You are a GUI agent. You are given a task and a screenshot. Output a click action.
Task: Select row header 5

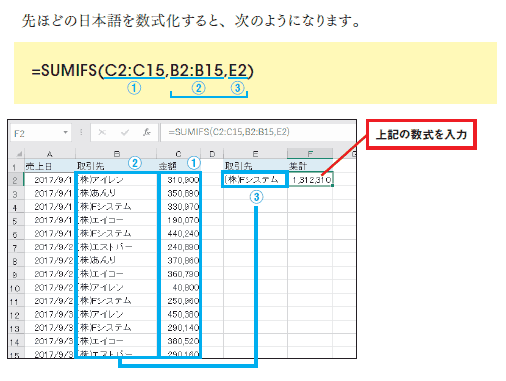[x=15, y=221]
